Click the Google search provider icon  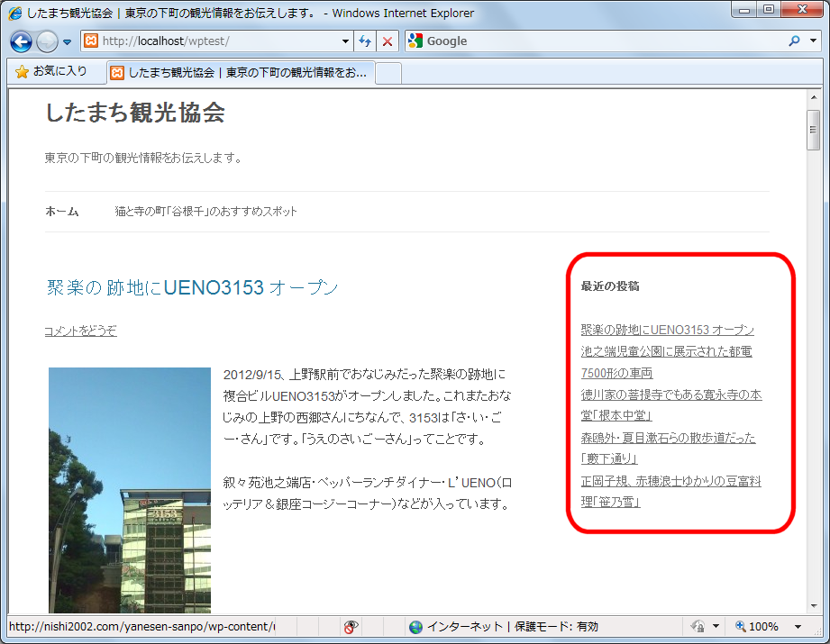click(x=415, y=41)
